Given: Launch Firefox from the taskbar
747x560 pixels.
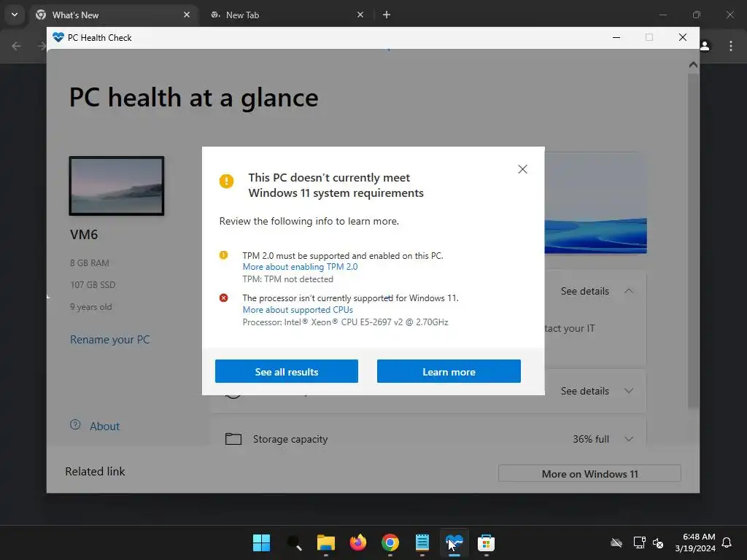Looking at the screenshot, I should [357, 542].
